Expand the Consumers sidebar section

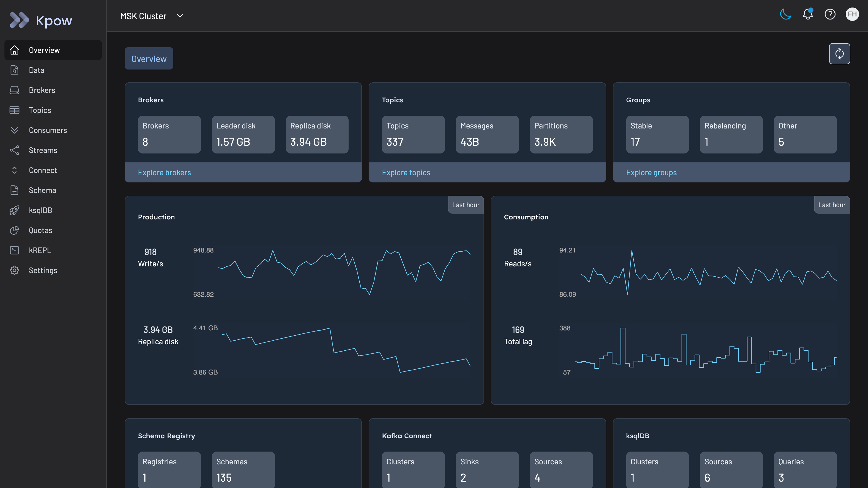[x=14, y=130]
